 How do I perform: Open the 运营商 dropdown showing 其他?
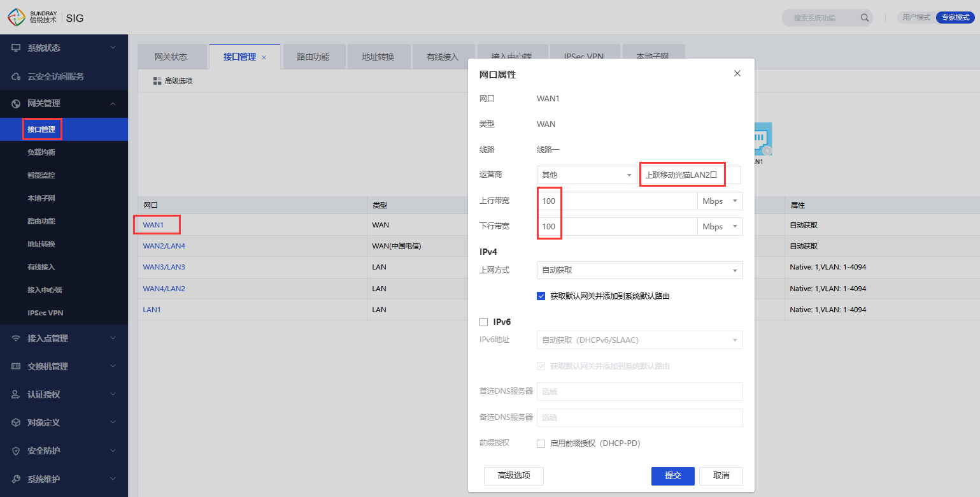(586, 175)
